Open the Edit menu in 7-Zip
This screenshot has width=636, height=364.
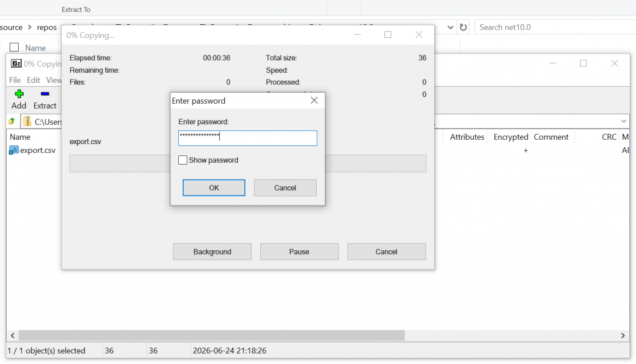pos(34,80)
